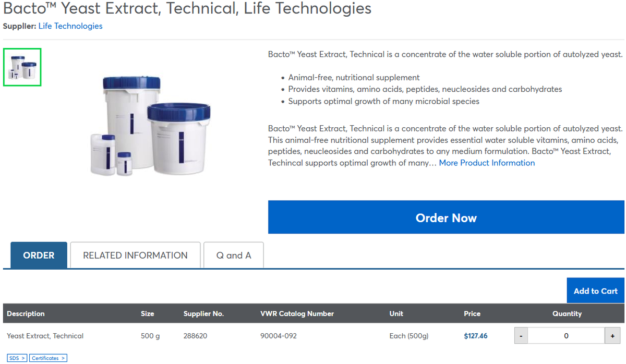
Task: Select the product image thumbnail
Action: (22, 67)
